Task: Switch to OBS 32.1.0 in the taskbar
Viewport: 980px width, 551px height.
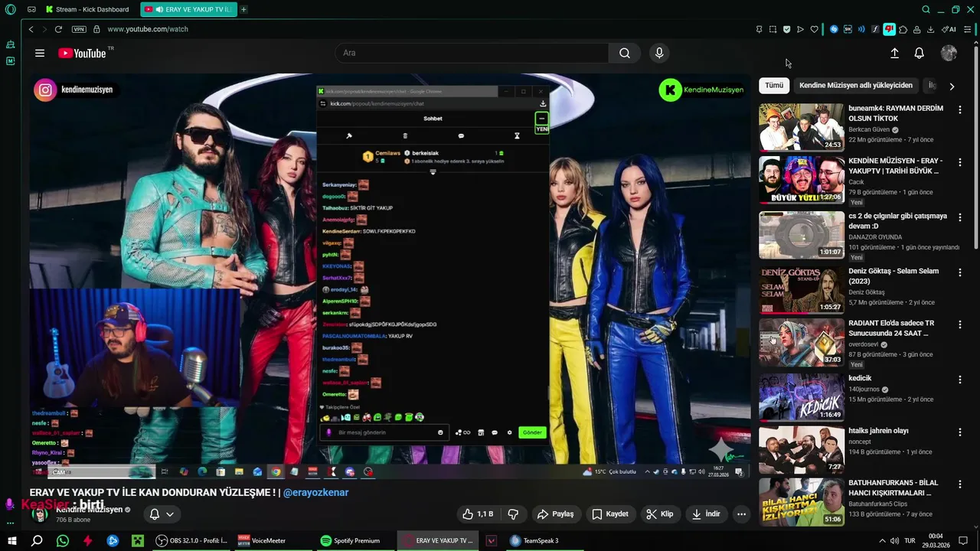Action: [x=191, y=540]
